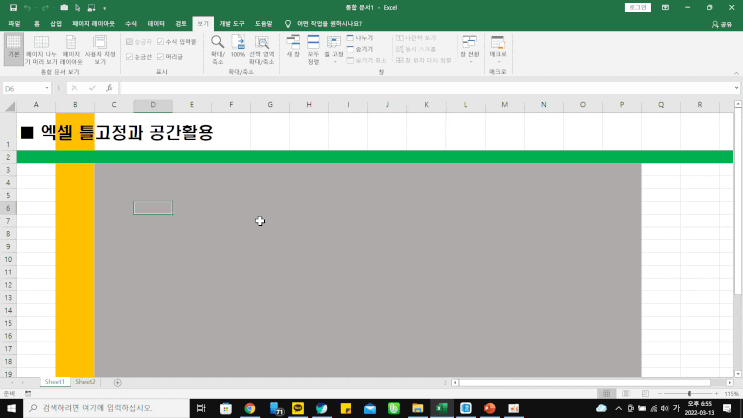The height and width of the screenshot is (418, 743).
Task: Open the Name Box dropdown arrow
Action: [x=46, y=88]
